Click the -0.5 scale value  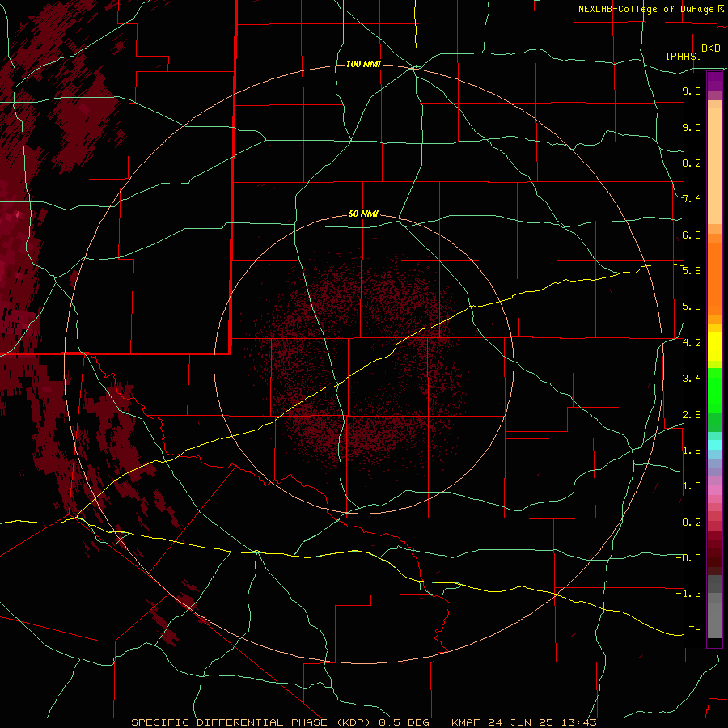pos(688,558)
